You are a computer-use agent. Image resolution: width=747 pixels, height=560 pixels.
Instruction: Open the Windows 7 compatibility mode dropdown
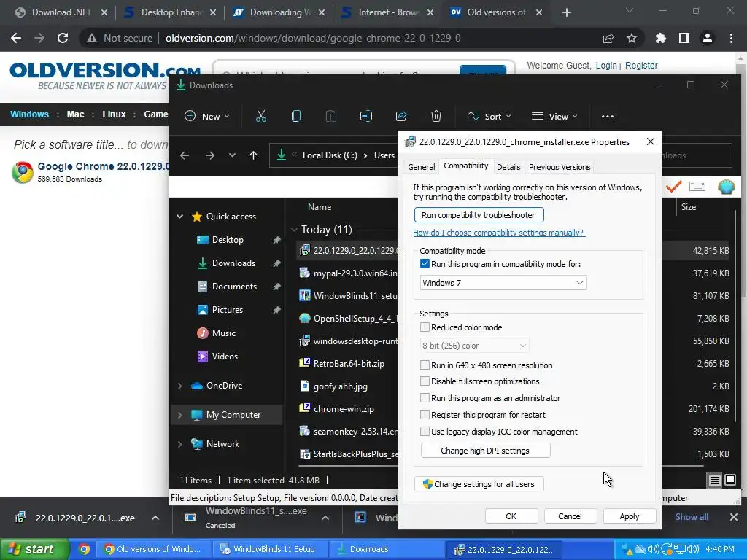click(x=503, y=283)
